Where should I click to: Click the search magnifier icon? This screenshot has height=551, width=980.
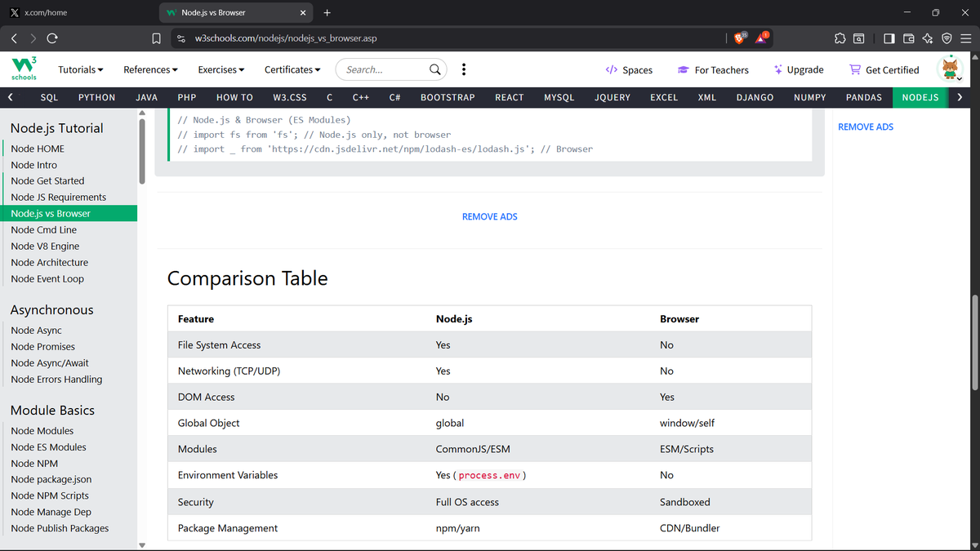(x=436, y=69)
